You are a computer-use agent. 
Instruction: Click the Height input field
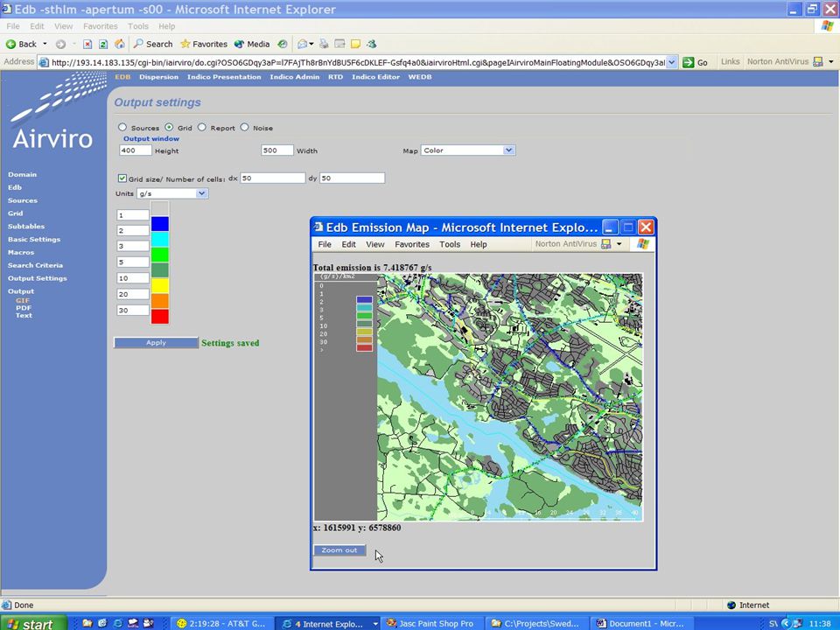click(x=136, y=150)
